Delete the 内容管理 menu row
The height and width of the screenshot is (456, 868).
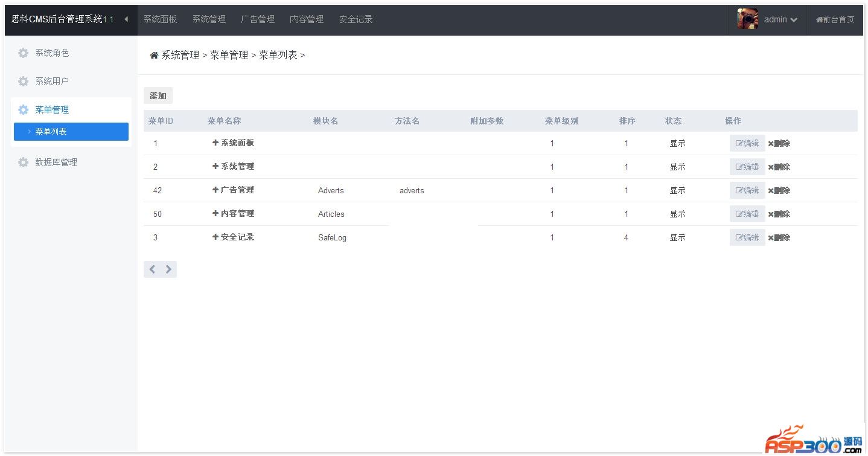(779, 214)
